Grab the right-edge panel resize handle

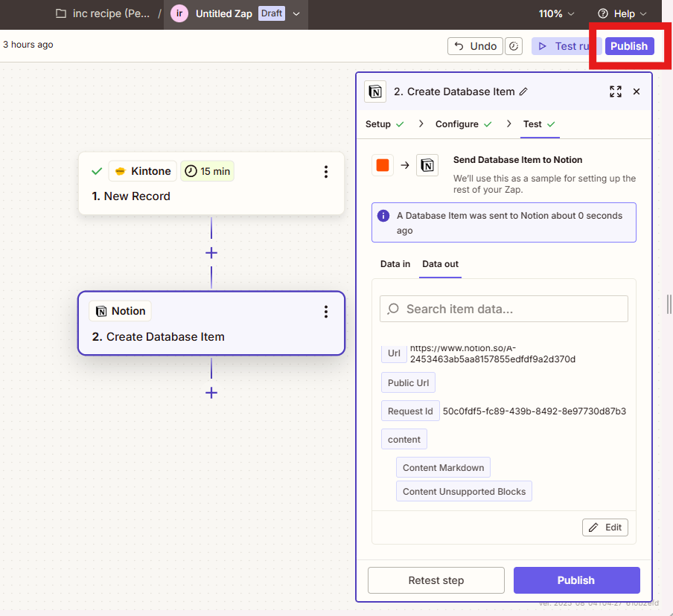pos(669,304)
